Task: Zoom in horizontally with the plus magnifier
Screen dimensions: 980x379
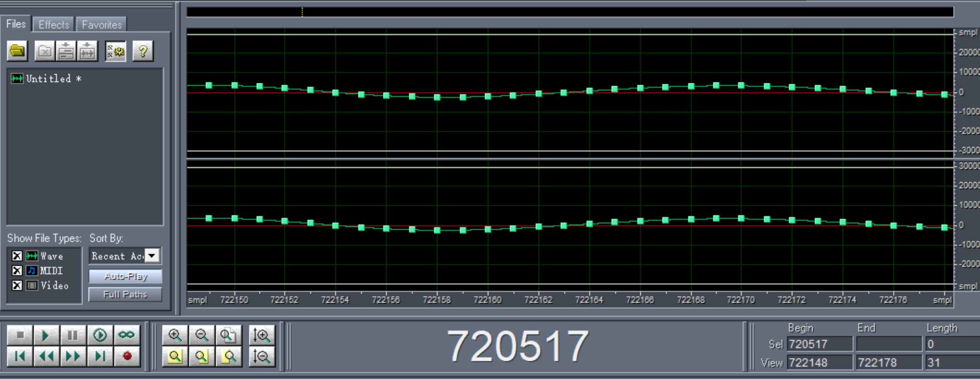Action: click(175, 335)
